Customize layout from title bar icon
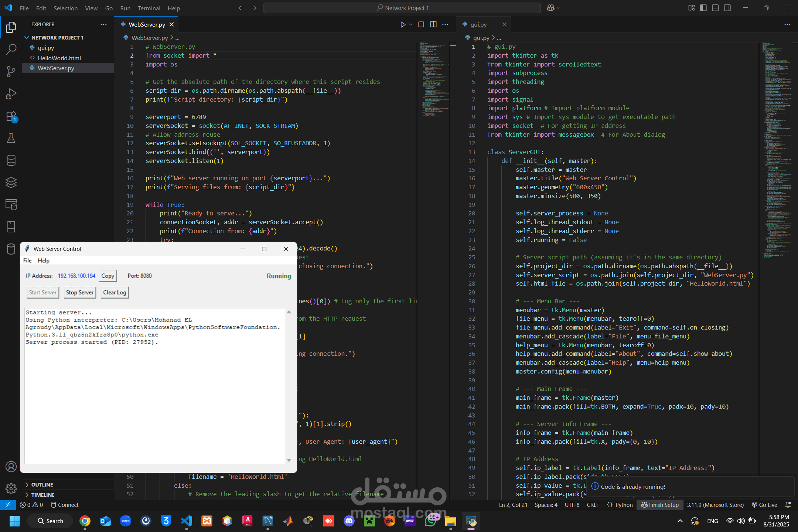Image resolution: width=798 pixels, height=532 pixels. [x=692, y=8]
